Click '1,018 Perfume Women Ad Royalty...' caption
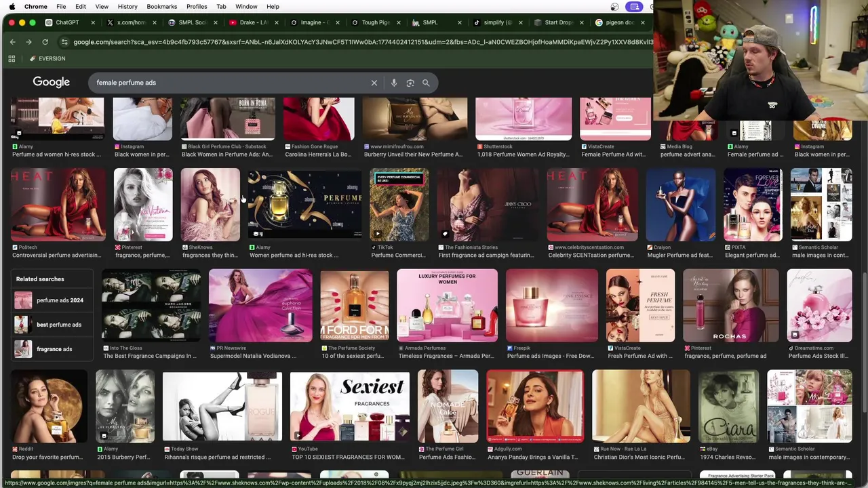The width and height of the screenshot is (868, 488). 523,155
